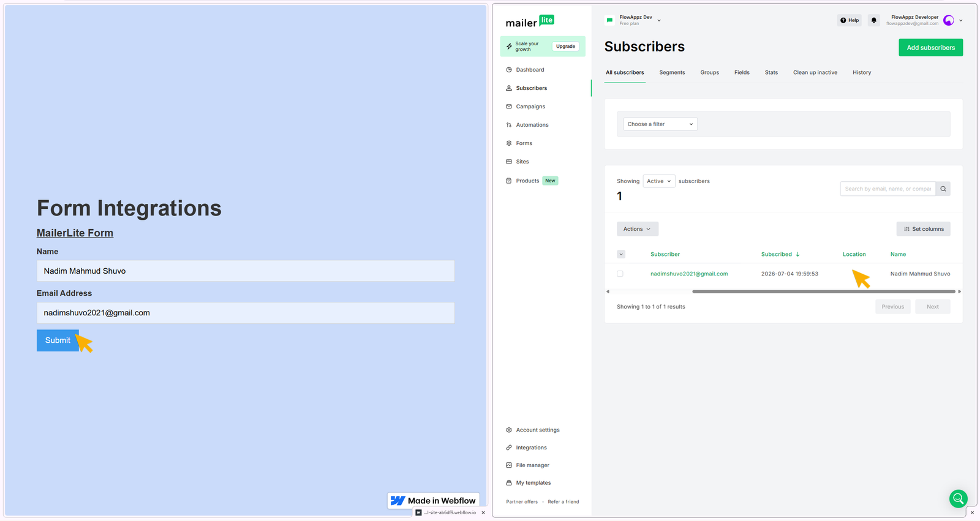Open subscriber nadimshuvo2021@gmail.com link
The height and width of the screenshot is (521, 980).
pos(689,274)
